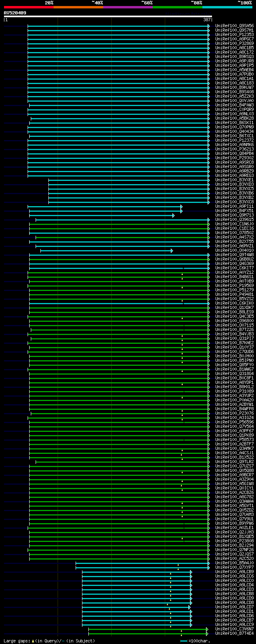This screenshot has width=256, height=644.
Task: Select label UniRef100_B4FX51
Action: [234, 211]
